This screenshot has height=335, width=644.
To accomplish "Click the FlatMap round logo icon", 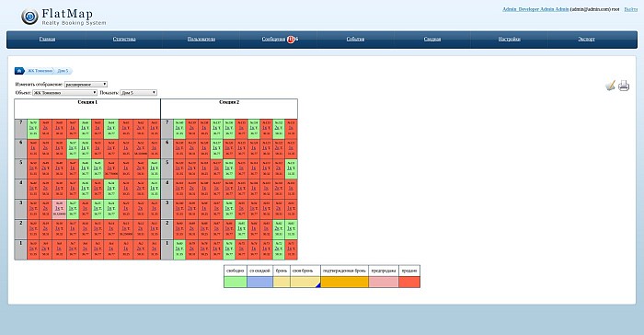I will pyautogui.click(x=29, y=17).
